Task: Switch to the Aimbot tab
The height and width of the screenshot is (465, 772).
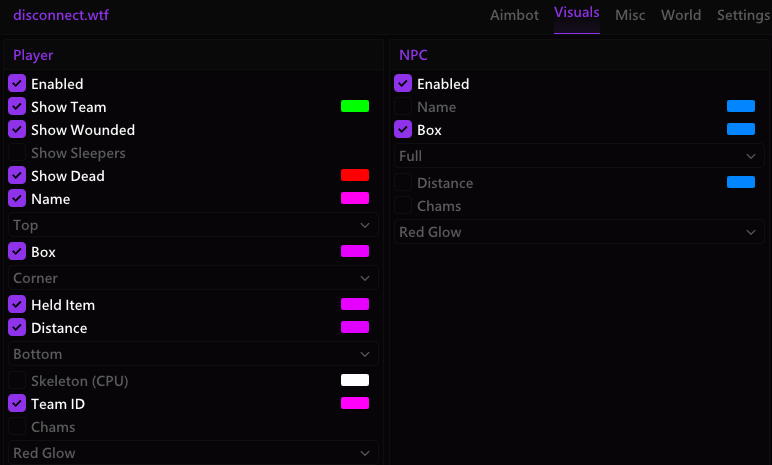Action: click(x=514, y=15)
